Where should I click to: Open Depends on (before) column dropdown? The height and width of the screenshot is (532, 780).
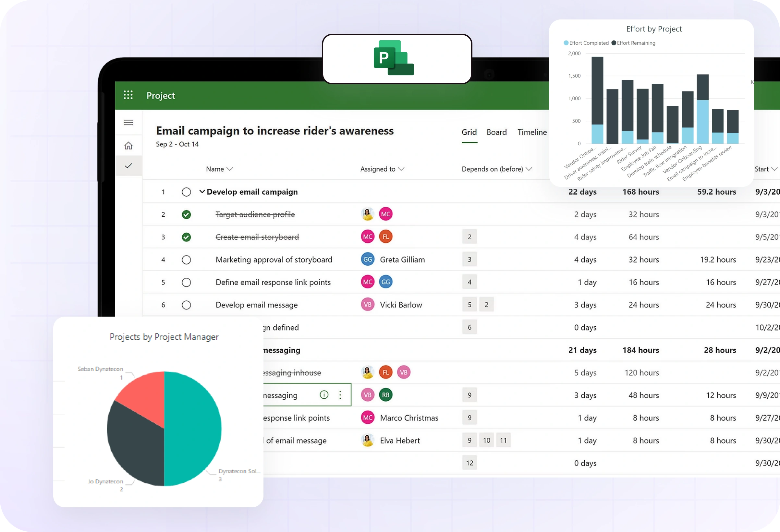pyautogui.click(x=529, y=169)
